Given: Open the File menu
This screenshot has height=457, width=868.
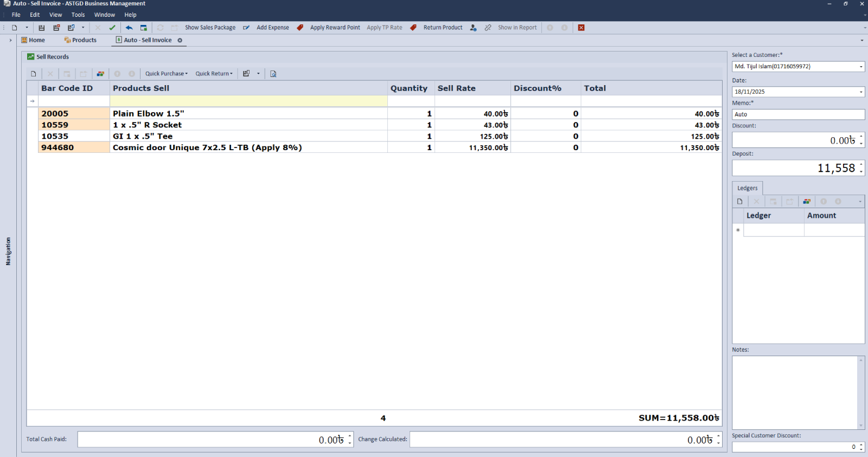Looking at the screenshot, I should point(16,15).
